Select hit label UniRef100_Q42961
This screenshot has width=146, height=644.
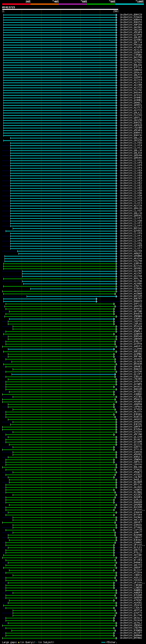tap(131, 27)
